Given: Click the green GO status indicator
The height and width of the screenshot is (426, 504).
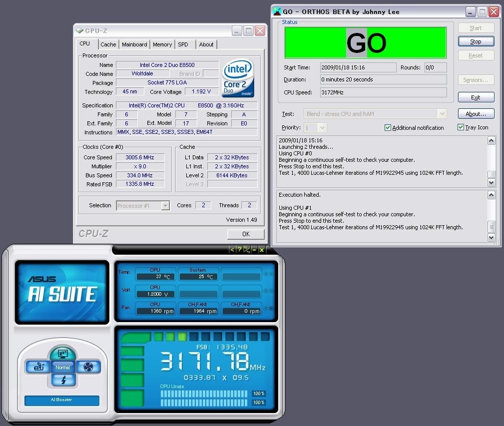Looking at the screenshot, I should [366, 43].
